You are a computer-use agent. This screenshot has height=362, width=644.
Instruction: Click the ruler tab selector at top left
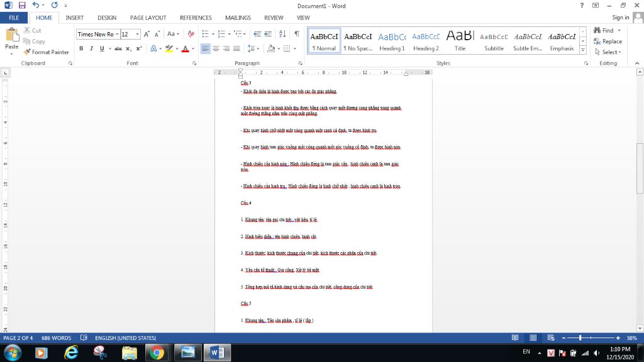5,73
